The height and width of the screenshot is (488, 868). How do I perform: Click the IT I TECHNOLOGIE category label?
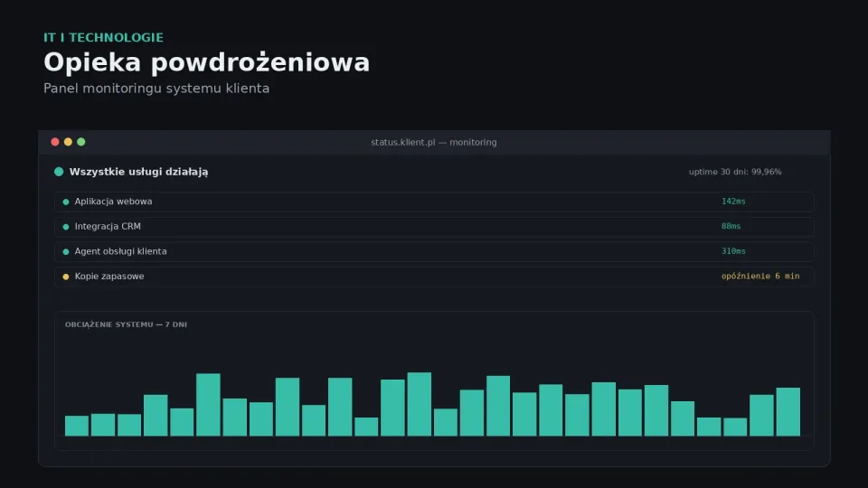pos(103,38)
